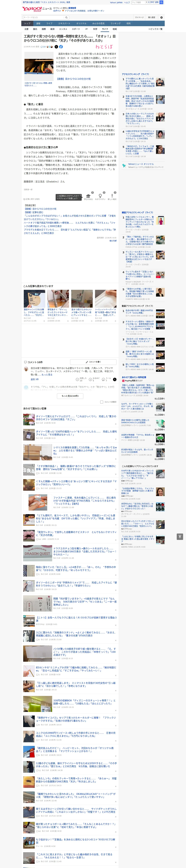Open トピックス一覧 link
Image resolution: width=186 pixels, height=868 pixels.
(x=155, y=29)
